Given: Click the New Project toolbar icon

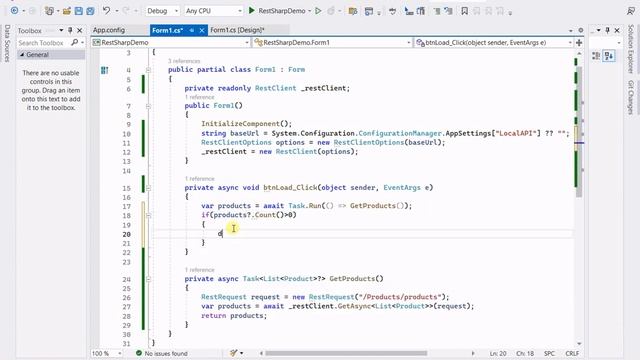Looking at the screenshot, I should pos(49,11).
